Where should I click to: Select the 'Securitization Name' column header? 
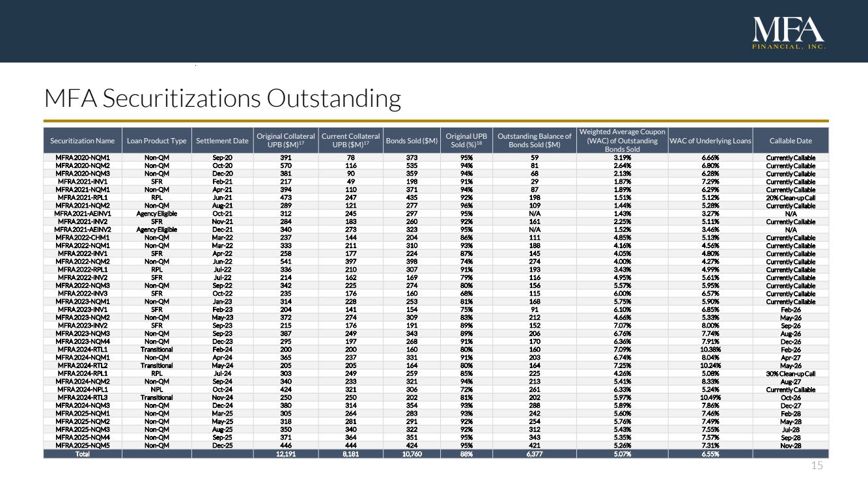coord(82,141)
